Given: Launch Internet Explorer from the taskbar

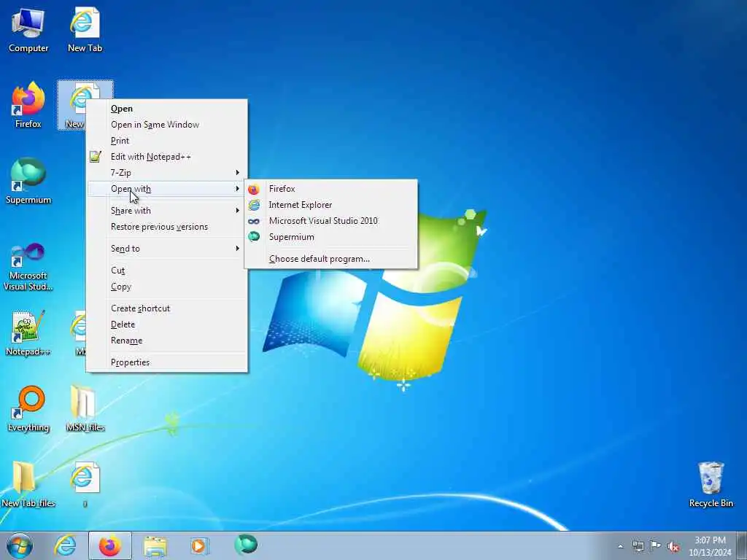Looking at the screenshot, I should 65,545.
